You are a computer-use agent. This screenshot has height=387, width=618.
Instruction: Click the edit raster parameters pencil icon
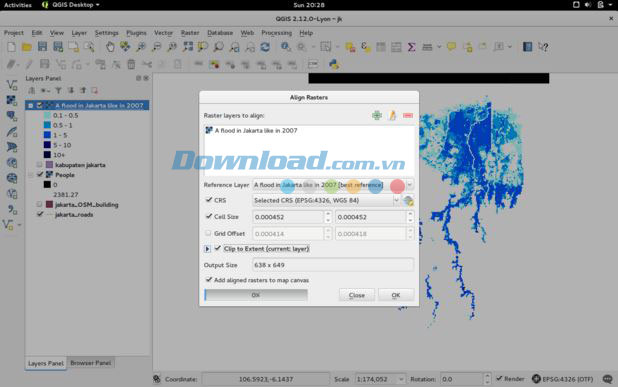(392, 115)
